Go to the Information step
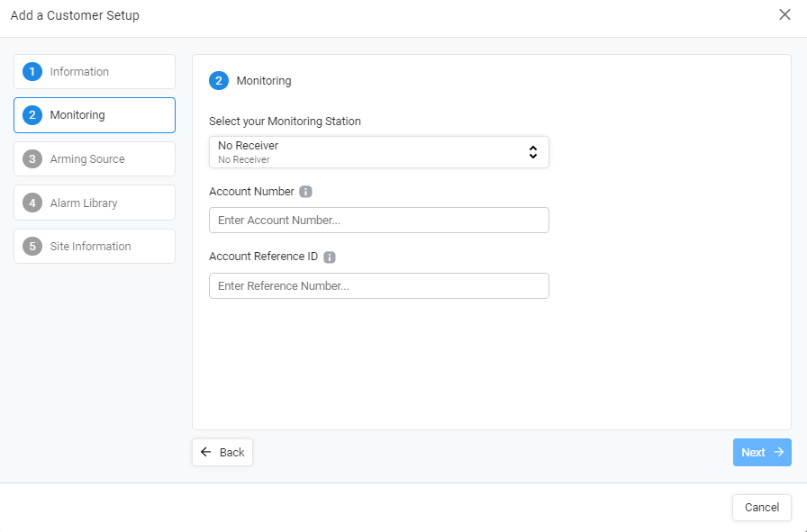807x532 pixels. 95,71
